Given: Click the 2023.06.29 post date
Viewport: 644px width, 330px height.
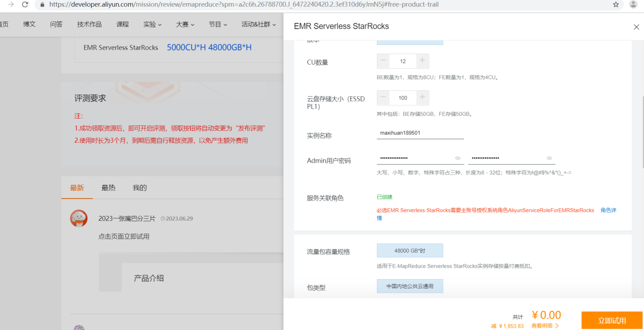Looking at the screenshot, I should pyautogui.click(x=177, y=219).
